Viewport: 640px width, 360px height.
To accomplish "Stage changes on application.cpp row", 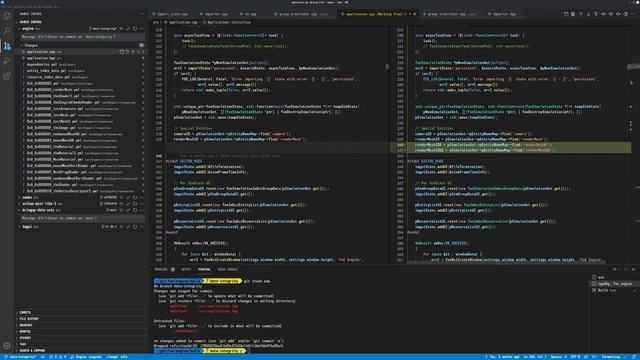I will (x=133, y=52).
